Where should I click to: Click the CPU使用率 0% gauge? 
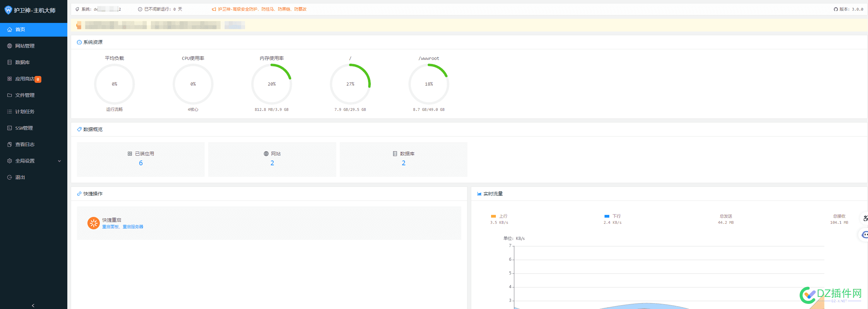coord(193,84)
